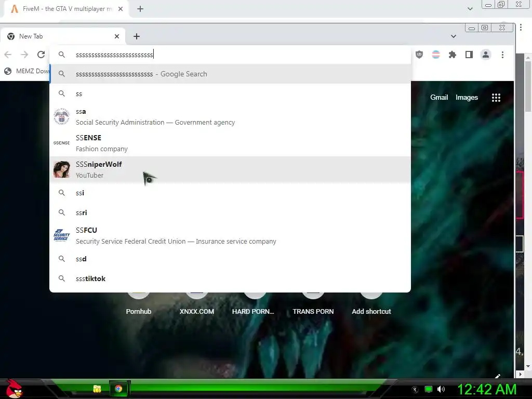532x399 pixels.
Task: Open the Google apps grid icon
Action: [496, 98]
